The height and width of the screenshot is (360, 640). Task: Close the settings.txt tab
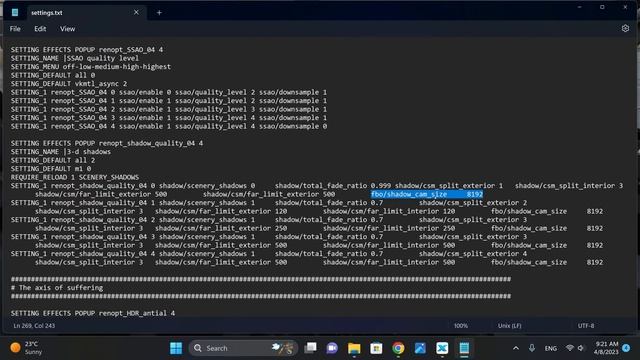(136, 13)
